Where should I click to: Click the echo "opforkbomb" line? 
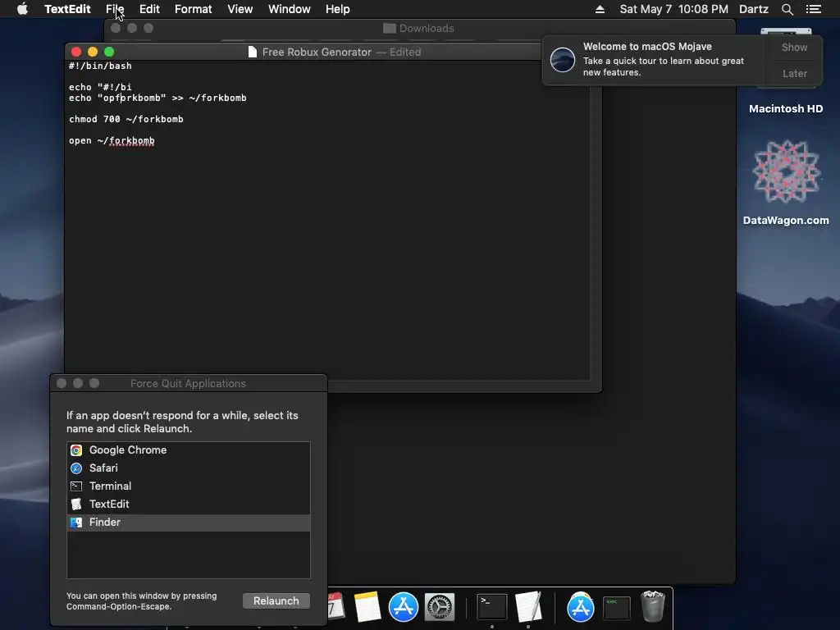[157, 98]
